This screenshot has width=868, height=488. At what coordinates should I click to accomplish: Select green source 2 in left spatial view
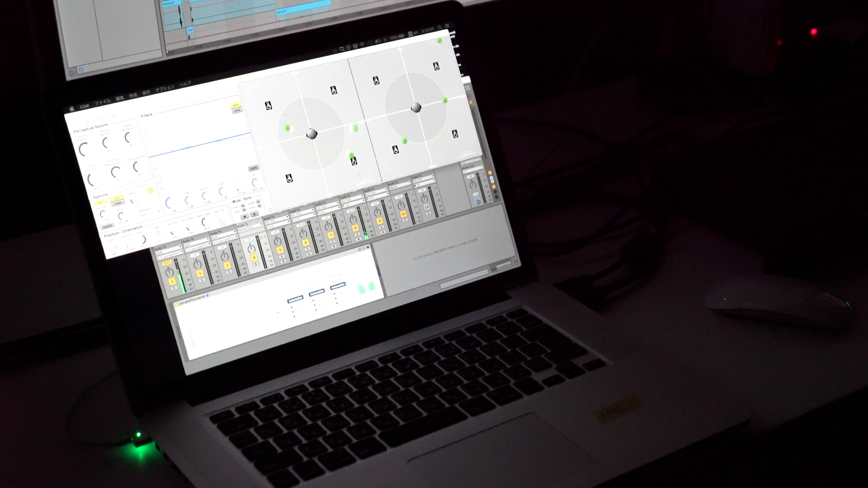point(351,155)
